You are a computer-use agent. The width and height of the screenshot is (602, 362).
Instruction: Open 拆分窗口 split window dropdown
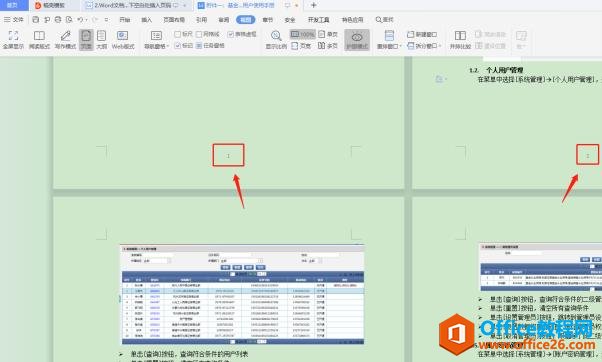(x=424, y=46)
